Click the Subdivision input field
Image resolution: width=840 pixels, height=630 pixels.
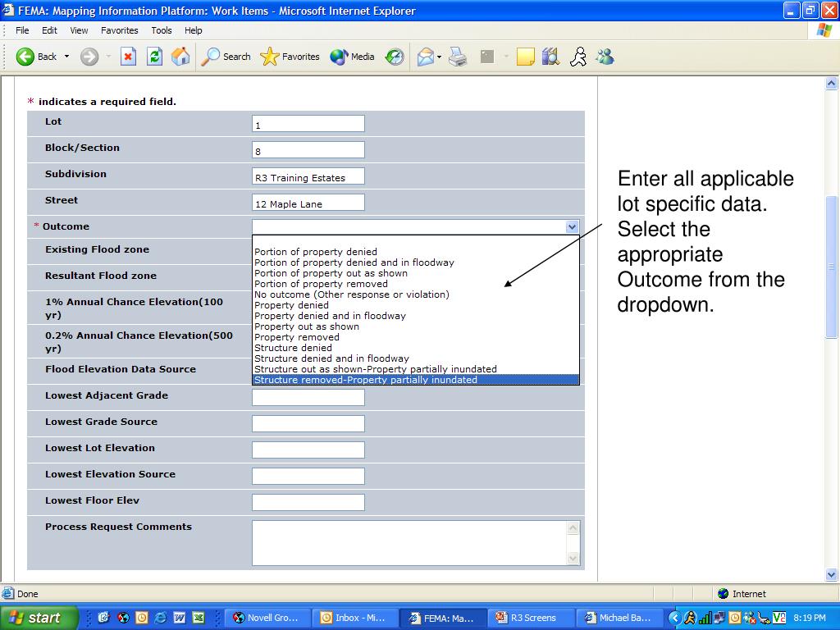click(308, 176)
